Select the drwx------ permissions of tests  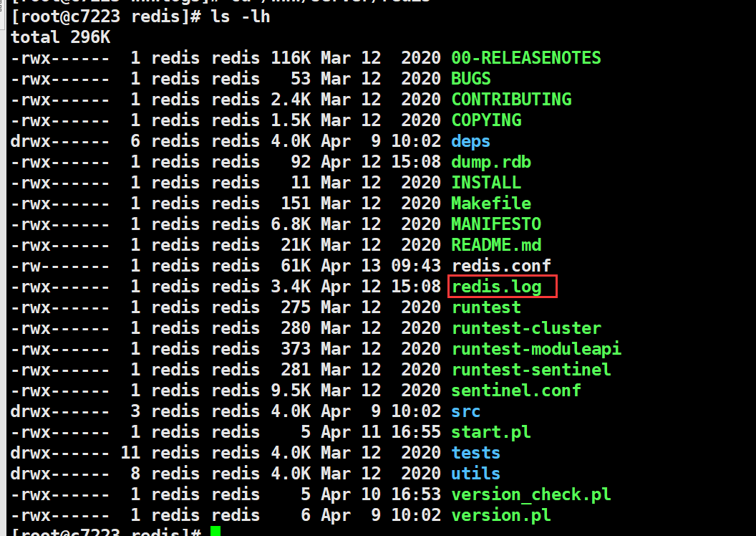point(60,453)
